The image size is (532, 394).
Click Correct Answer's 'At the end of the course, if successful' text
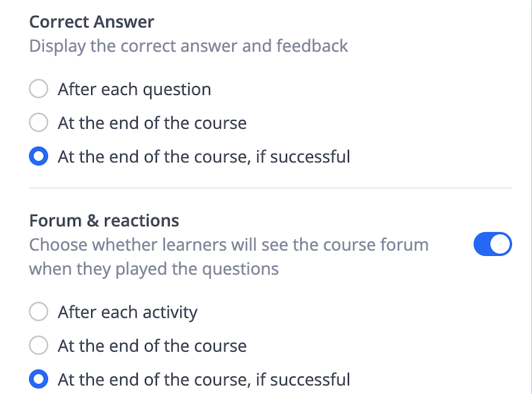click(203, 157)
